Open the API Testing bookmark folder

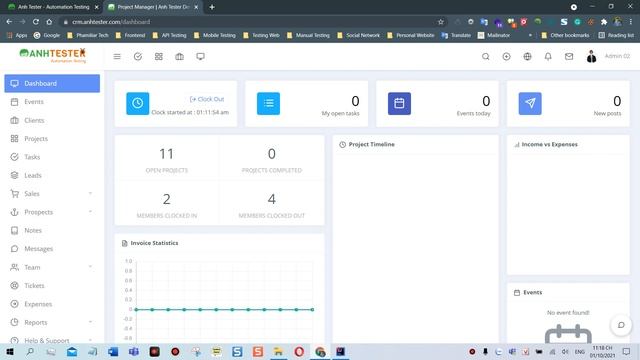169,36
